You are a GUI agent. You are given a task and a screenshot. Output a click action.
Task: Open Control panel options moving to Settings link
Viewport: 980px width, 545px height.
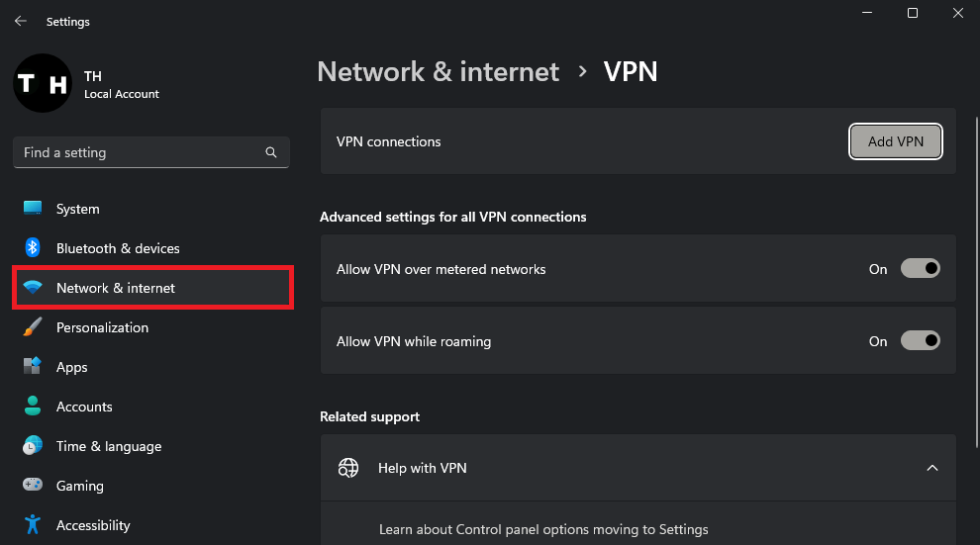tap(543, 529)
